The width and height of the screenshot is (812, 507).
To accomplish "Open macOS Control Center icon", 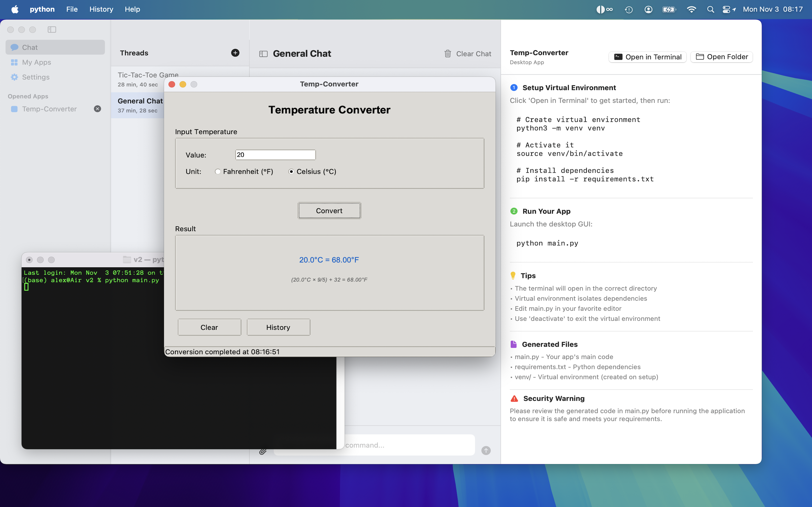I will point(727,9).
